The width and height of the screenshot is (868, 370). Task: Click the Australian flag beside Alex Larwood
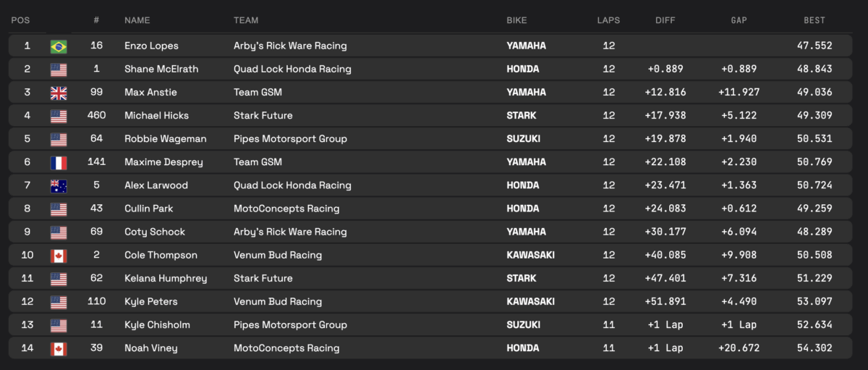(59, 185)
